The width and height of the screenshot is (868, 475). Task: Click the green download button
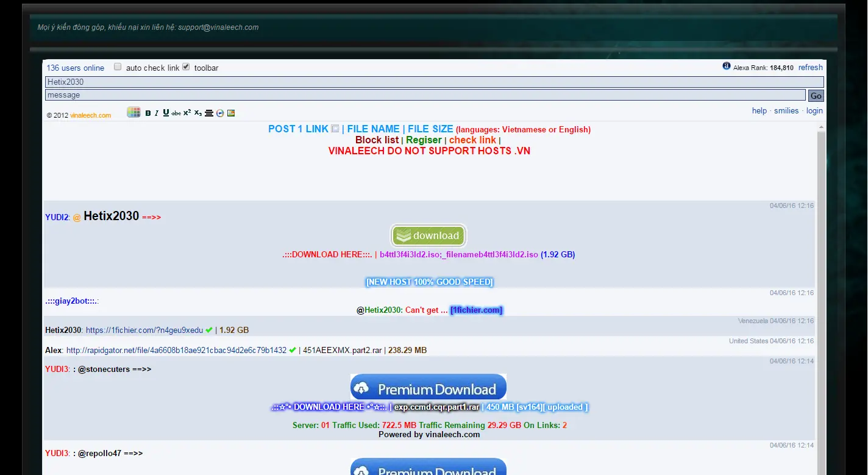[x=429, y=235]
